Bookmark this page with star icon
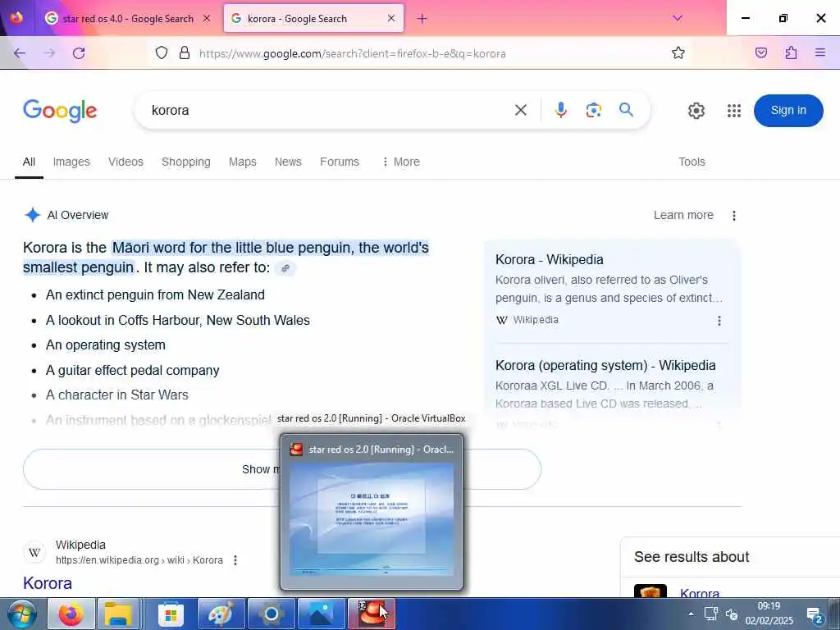Screen dimensions: 840x630 coord(678,52)
